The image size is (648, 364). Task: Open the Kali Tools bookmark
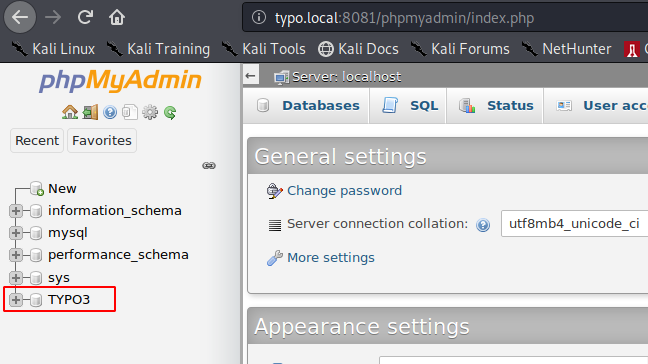(263, 49)
